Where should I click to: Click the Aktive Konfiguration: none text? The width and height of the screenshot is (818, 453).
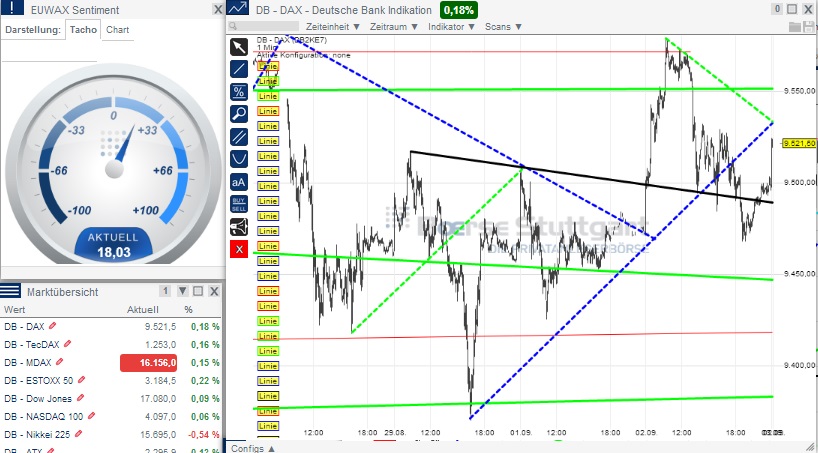pos(304,55)
